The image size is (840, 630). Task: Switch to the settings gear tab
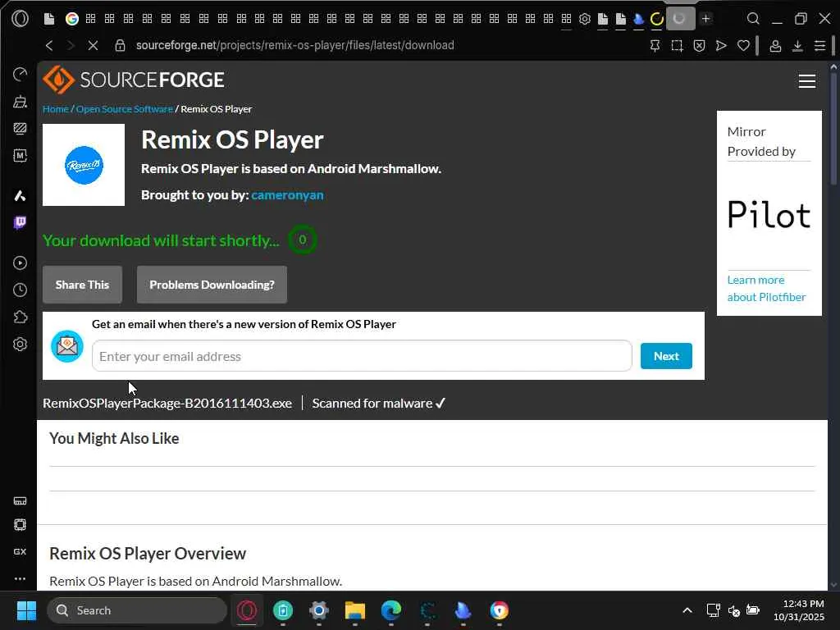(x=584, y=19)
